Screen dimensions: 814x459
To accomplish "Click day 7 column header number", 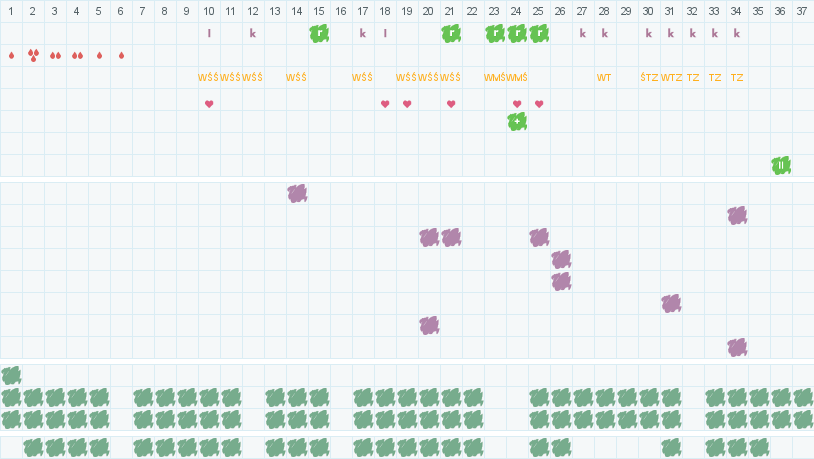I will [143, 11].
